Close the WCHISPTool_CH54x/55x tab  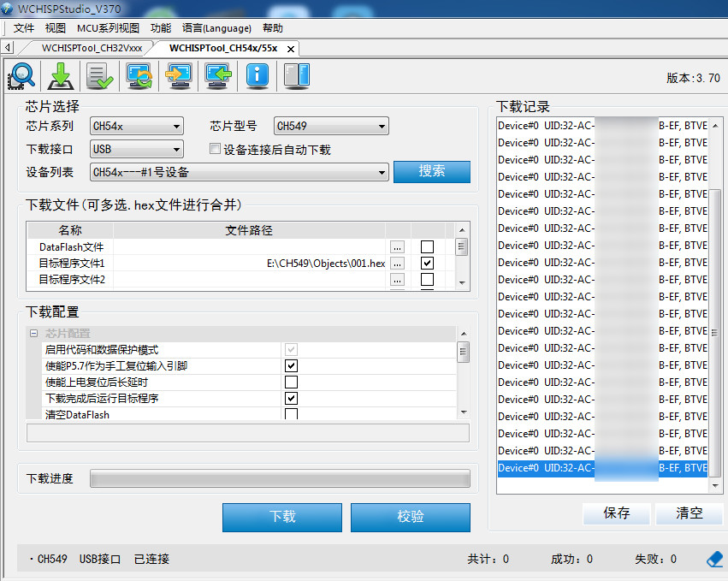pos(291,49)
